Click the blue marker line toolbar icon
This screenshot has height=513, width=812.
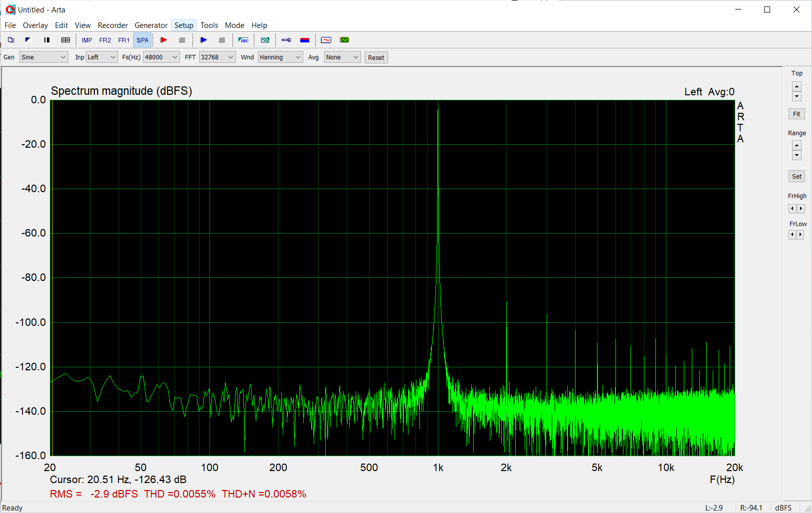pyautogui.click(x=286, y=40)
